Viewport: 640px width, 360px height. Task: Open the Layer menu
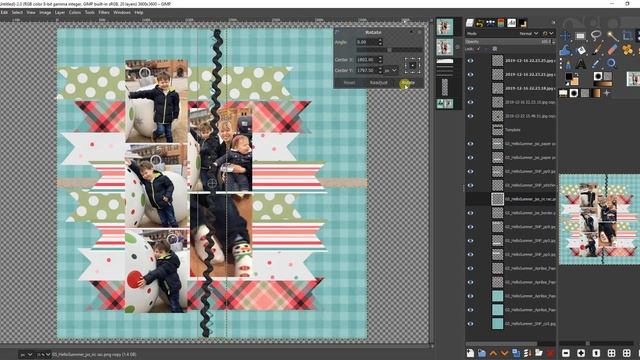[60, 13]
